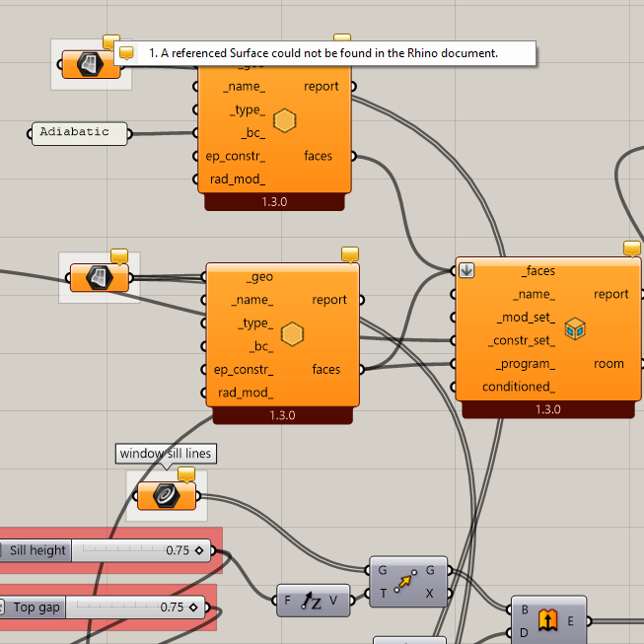Viewport: 644px width, 644px height.
Task: Click the V output of the Unit Z component
Action: [333, 601]
